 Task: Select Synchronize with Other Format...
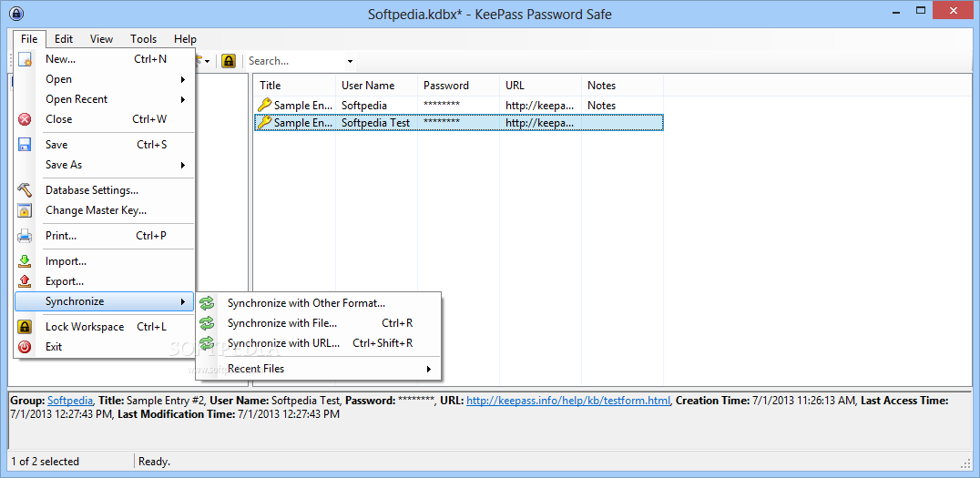(319, 303)
